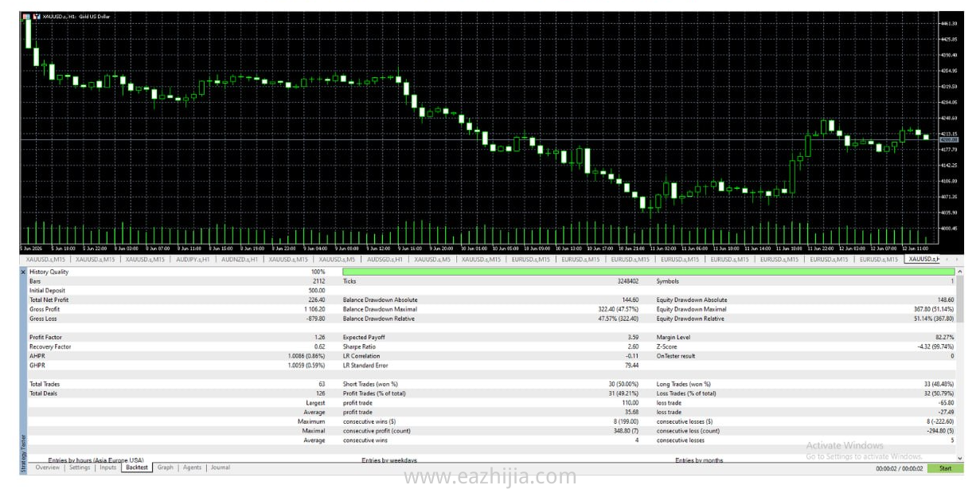The image size is (980, 493).
Task: Select the 'History Quality' row label
Action: coord(49,272)
